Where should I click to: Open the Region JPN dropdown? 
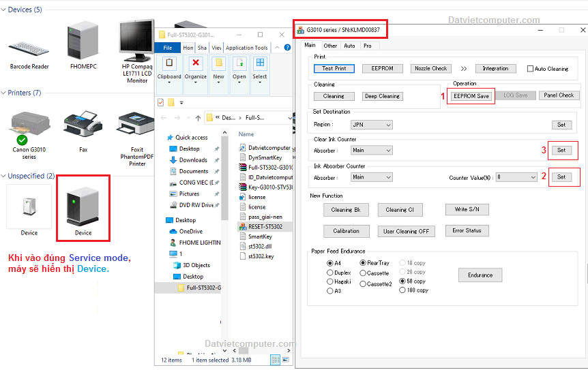[372, 125]
